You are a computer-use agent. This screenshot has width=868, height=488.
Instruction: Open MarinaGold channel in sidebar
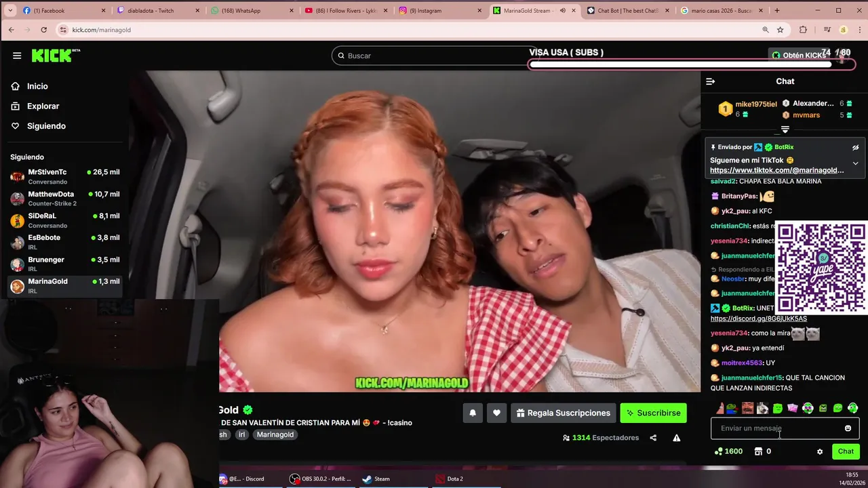click(x=65, y=285)
